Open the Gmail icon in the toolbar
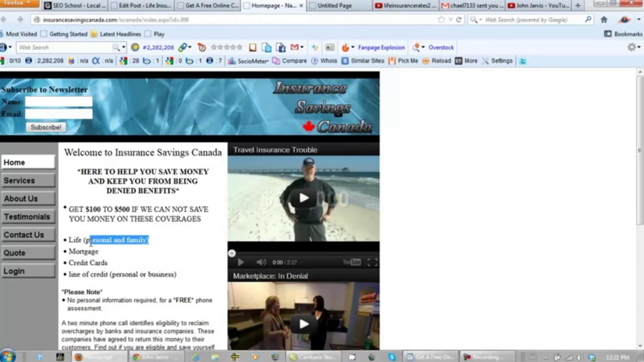The width and height of the screenshot is (644, 362). pos(295,47)
